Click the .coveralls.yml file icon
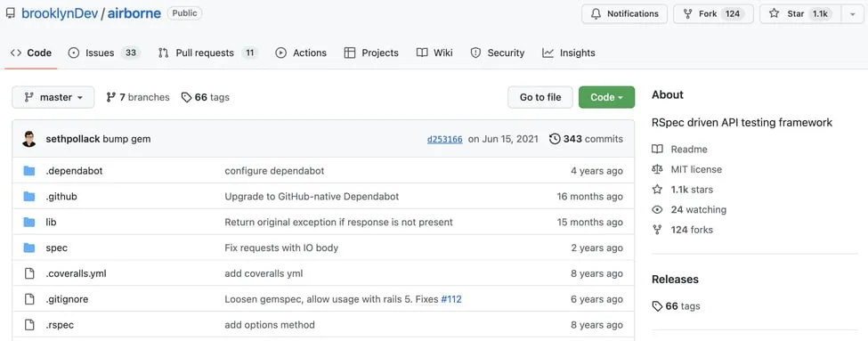 29,273
